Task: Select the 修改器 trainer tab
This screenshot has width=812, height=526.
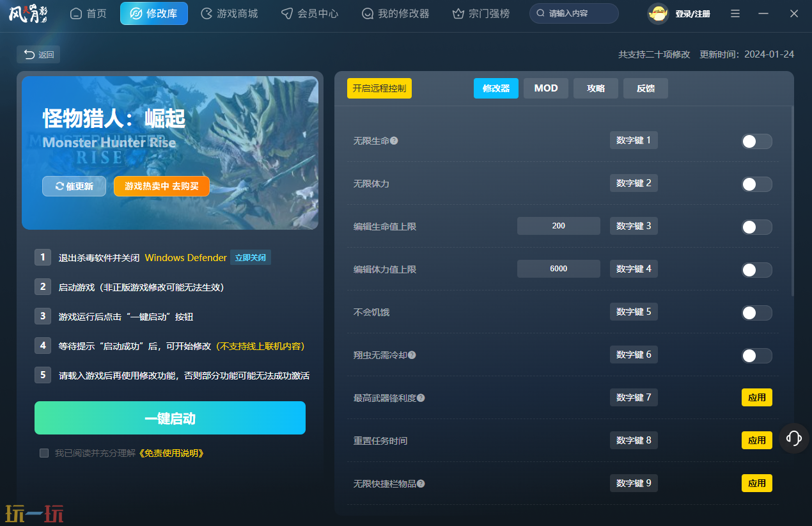Action: (x=496, y=88)
